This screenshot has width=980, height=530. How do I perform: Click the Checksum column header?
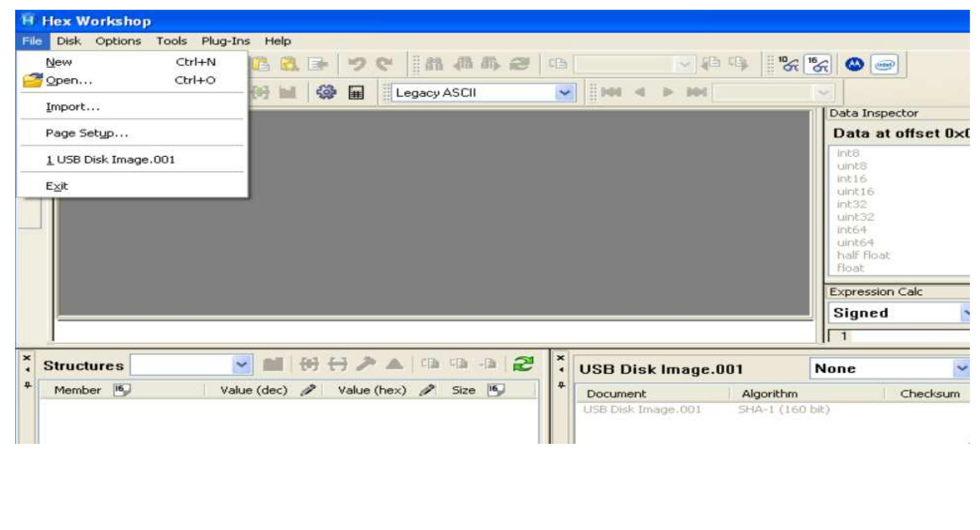point(929,393)
